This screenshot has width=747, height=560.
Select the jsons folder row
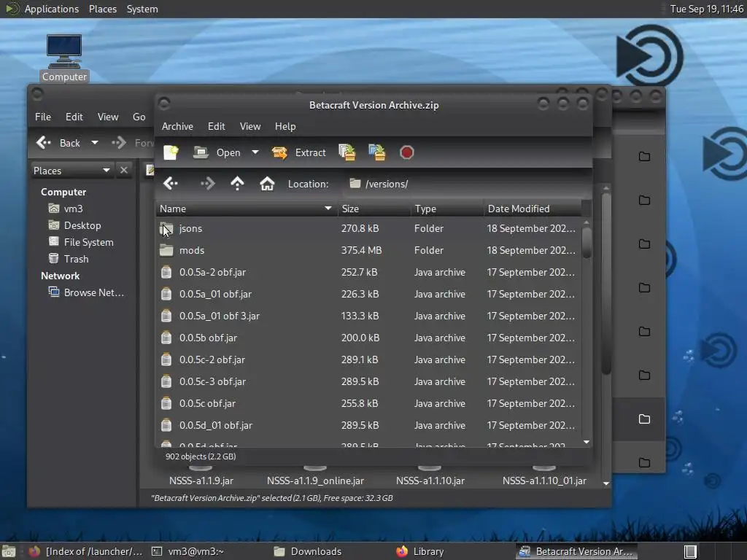click(368, 228)
